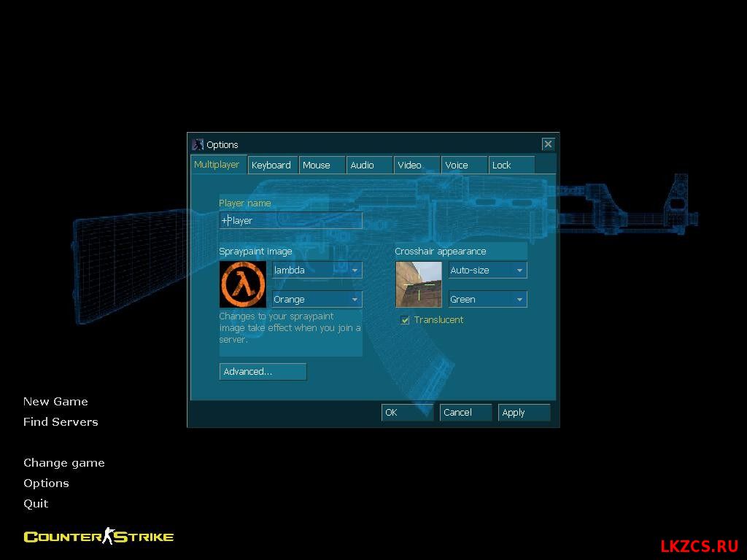Focus the Player name text field
The width and height of the screenshot is (747, 560).
pyautogui.click(x=290, y=220)
